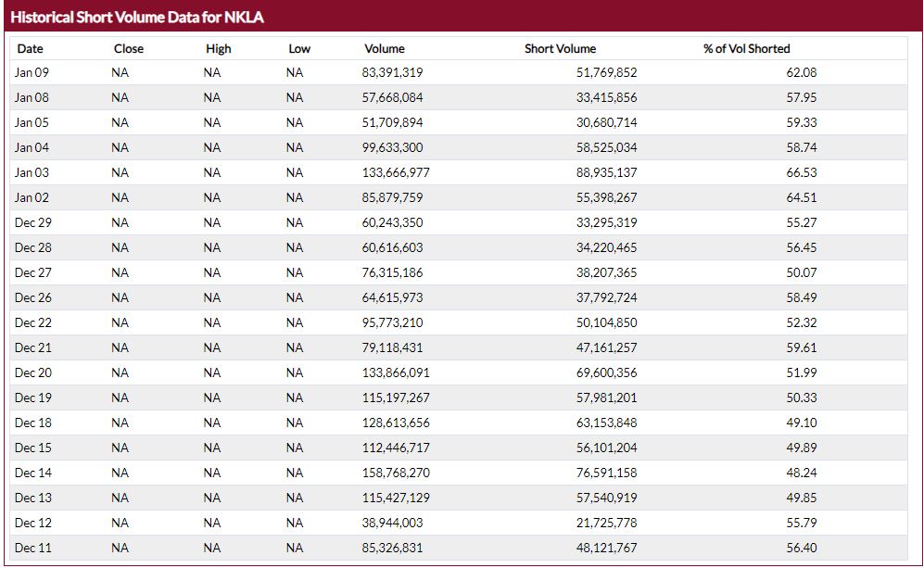This screenshot has width=924, height=568.
Task: Click volume value 57,668,084
Action: click(x=392, y=97)
